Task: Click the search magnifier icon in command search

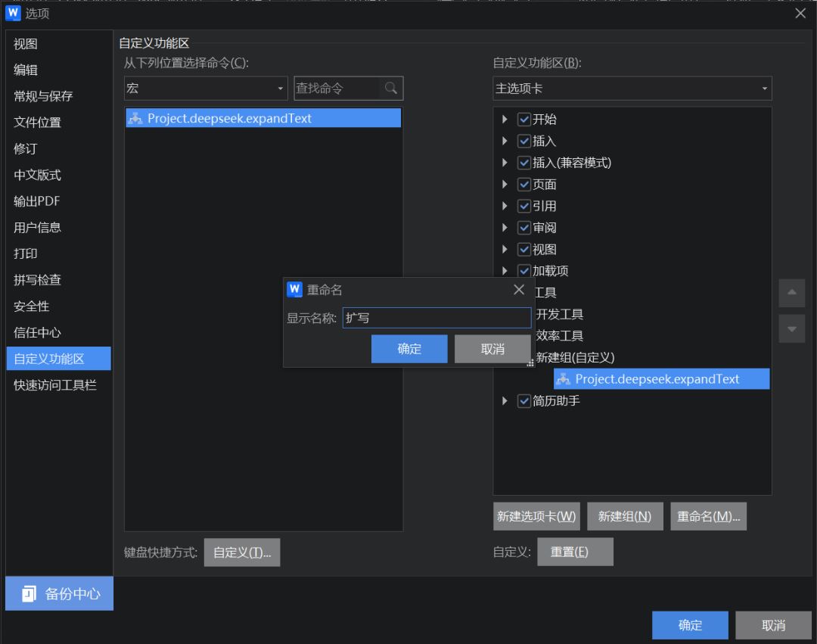Action: click(x=390, y=88)
